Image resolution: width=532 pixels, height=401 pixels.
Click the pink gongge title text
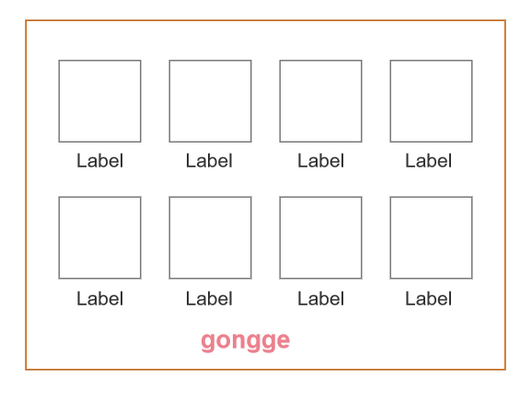tap(246, 341)
